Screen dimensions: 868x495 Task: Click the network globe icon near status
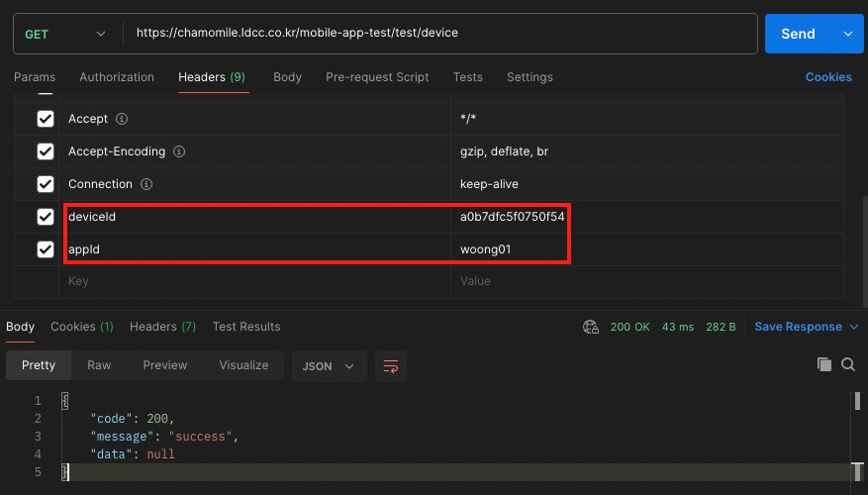[x=591, y=327]
